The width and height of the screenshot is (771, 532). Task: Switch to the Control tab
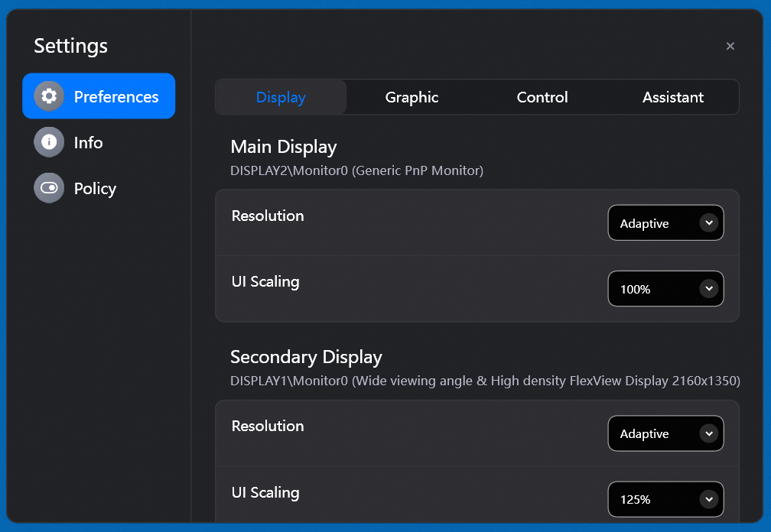tap(542, 97)
